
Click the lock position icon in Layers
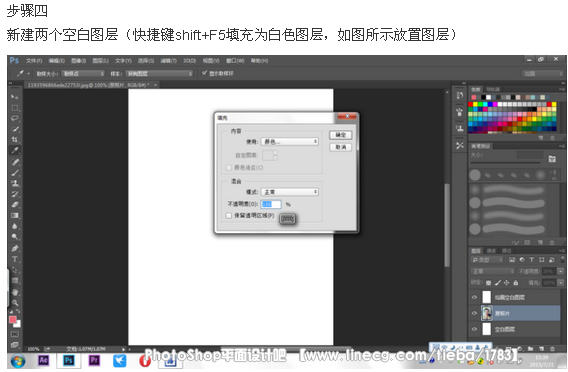click(x=506, y=283)
